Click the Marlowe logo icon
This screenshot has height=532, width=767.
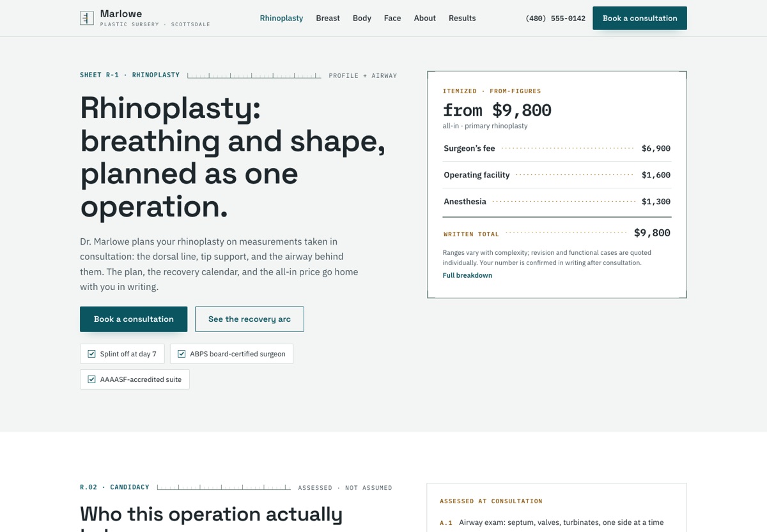[x=87, y=18]
